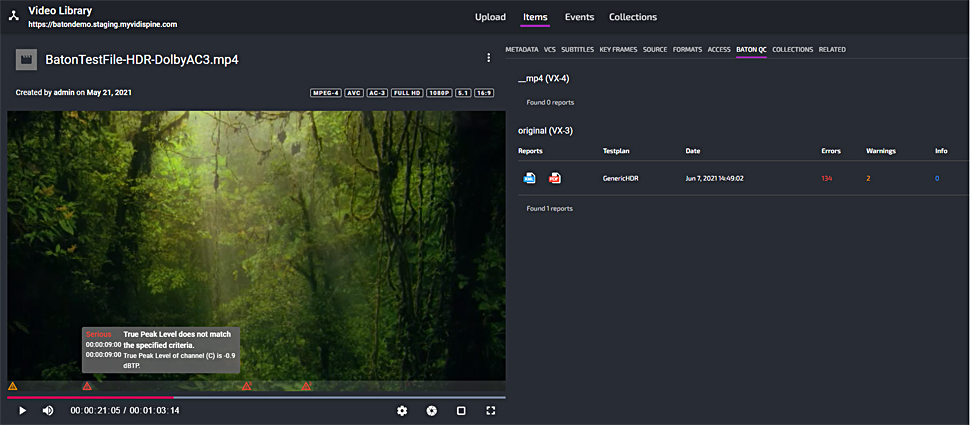Open the Formats tab
970x425 pixels.
[x=687, y=49]
